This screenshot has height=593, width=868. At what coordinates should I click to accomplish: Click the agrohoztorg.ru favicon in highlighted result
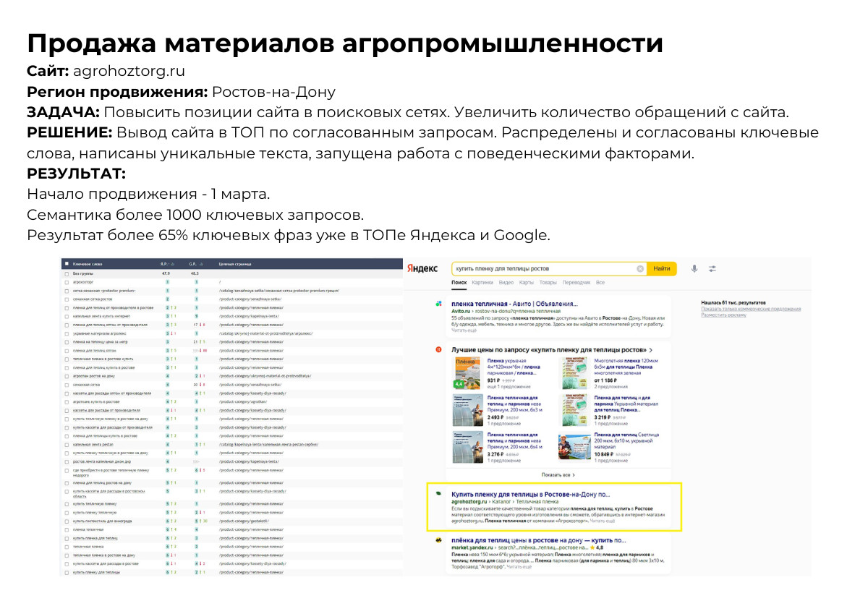tap(438, 494)
